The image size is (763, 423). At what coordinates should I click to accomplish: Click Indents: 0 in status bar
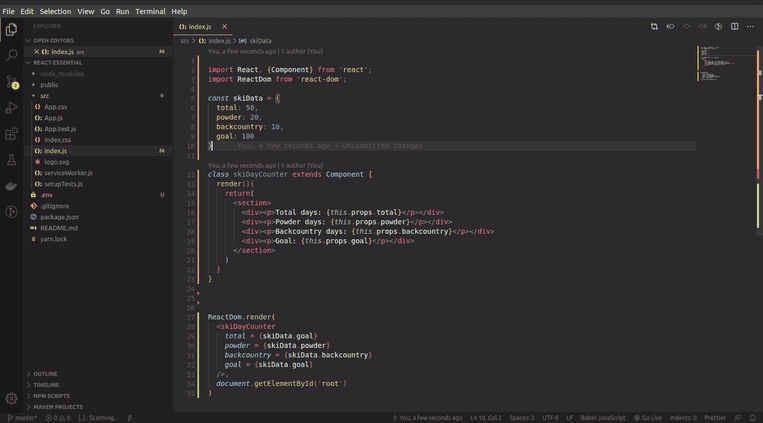pyautogui.click(x=683, y=418)
